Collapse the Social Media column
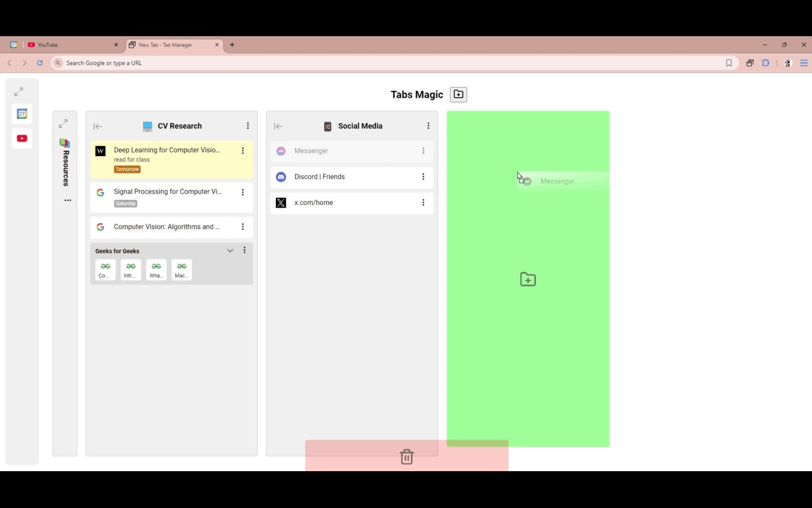The width and height of the screenshot is (812, 508). (x=278, y=126)
